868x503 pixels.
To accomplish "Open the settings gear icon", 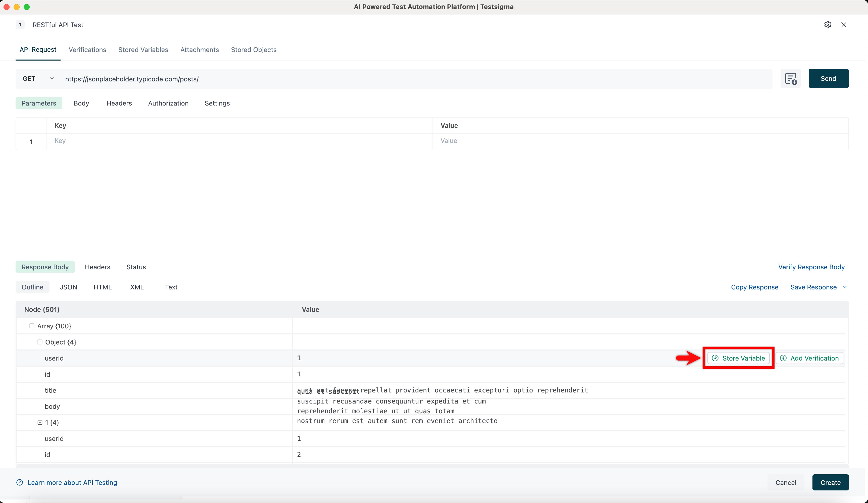I will pyautogui.click(x=828, y=24).
